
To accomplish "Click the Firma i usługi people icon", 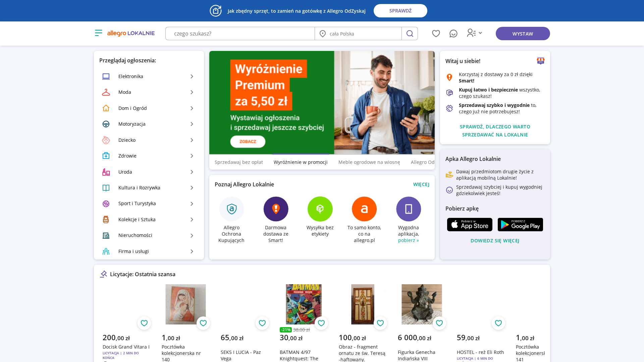I will [106, 251].
